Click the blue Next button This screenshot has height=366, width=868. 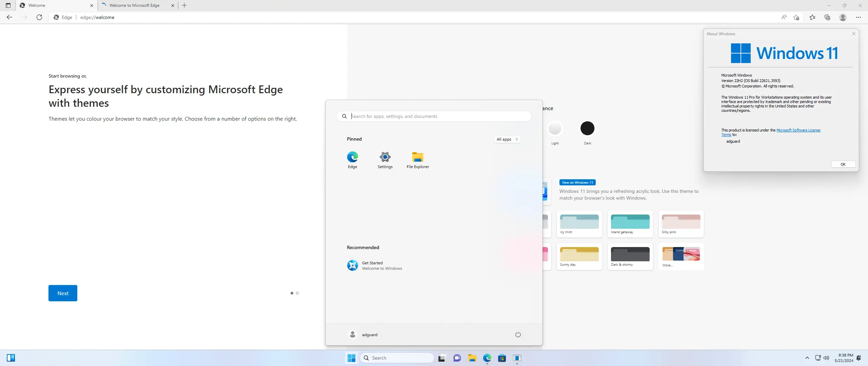tap(63, 293)
